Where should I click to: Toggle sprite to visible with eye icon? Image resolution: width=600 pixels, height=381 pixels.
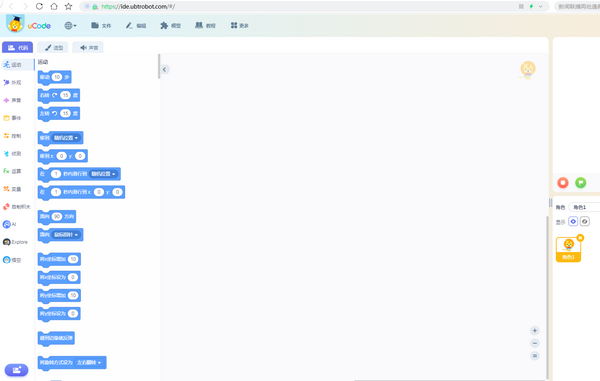point(573,221)
